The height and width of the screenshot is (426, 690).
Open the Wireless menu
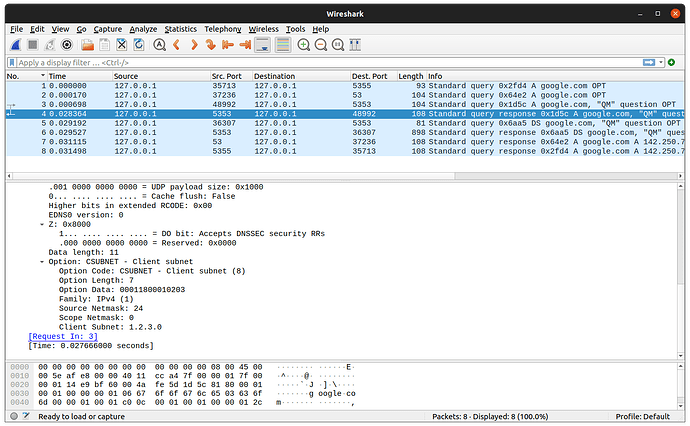click(x=264, y=29)
